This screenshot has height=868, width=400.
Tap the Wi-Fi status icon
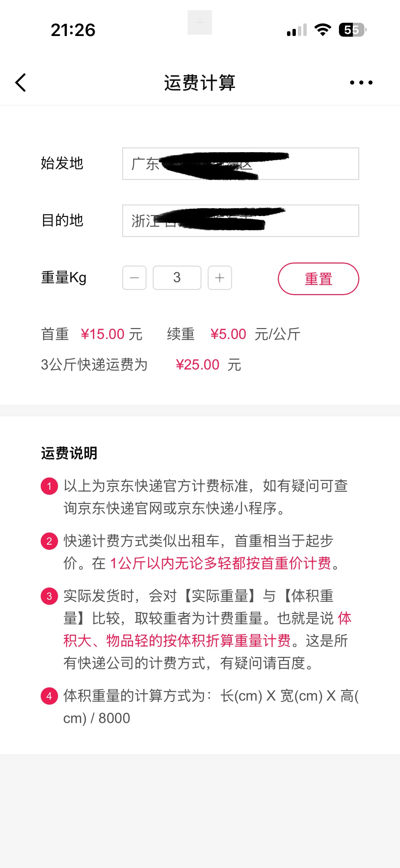(x=323, y=30)
